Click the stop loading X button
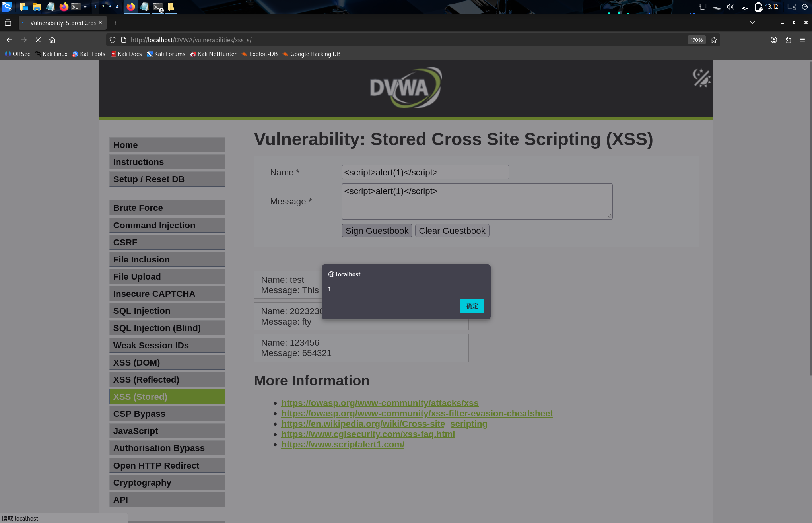 [x=38, y=40]
